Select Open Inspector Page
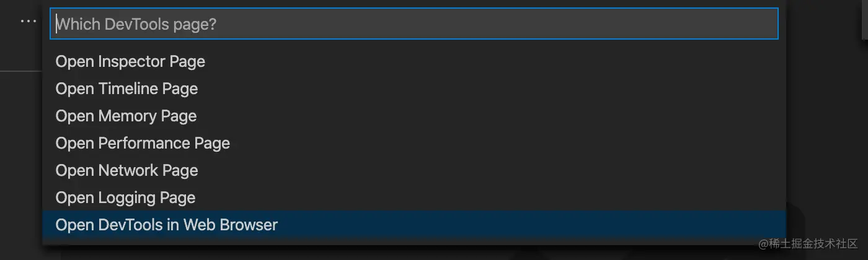 click(x=414, y=61)
